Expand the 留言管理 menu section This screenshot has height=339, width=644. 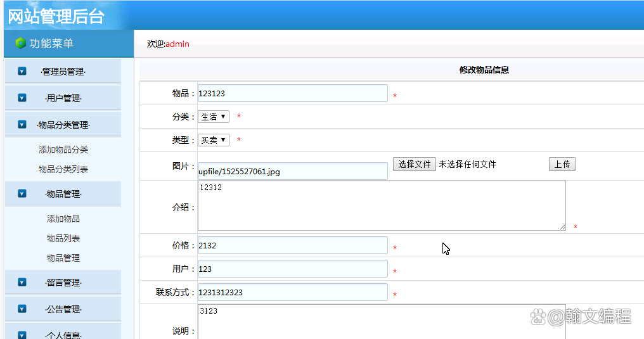tap(63, 283)
